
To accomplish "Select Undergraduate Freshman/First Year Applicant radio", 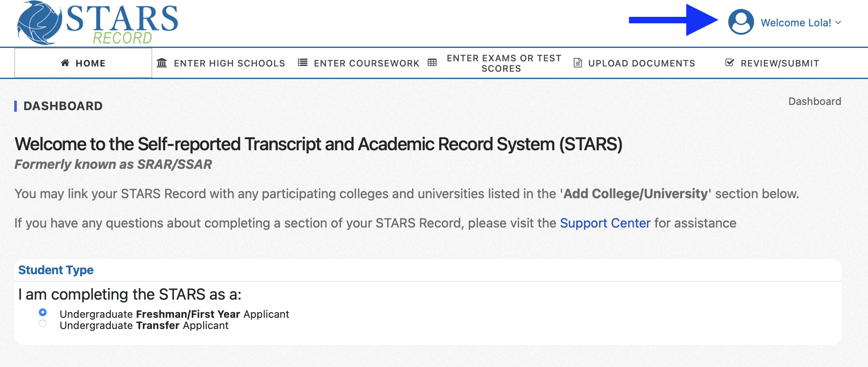I will tap(43, 312).
